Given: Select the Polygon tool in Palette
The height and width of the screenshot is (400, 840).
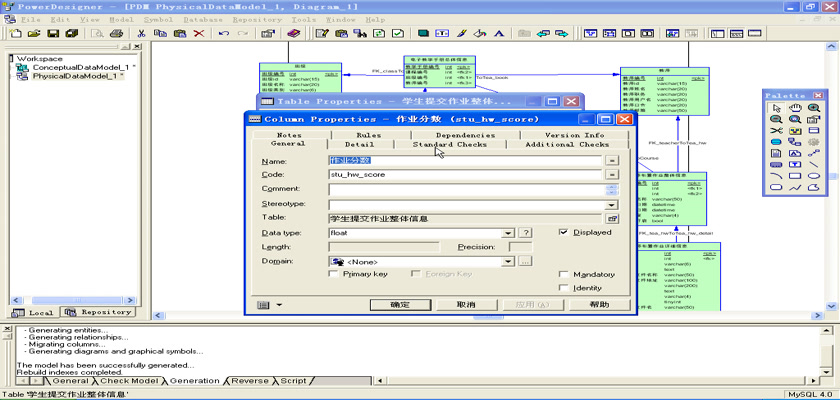Looking at the screenshot, I should click(x=814, y=187).
